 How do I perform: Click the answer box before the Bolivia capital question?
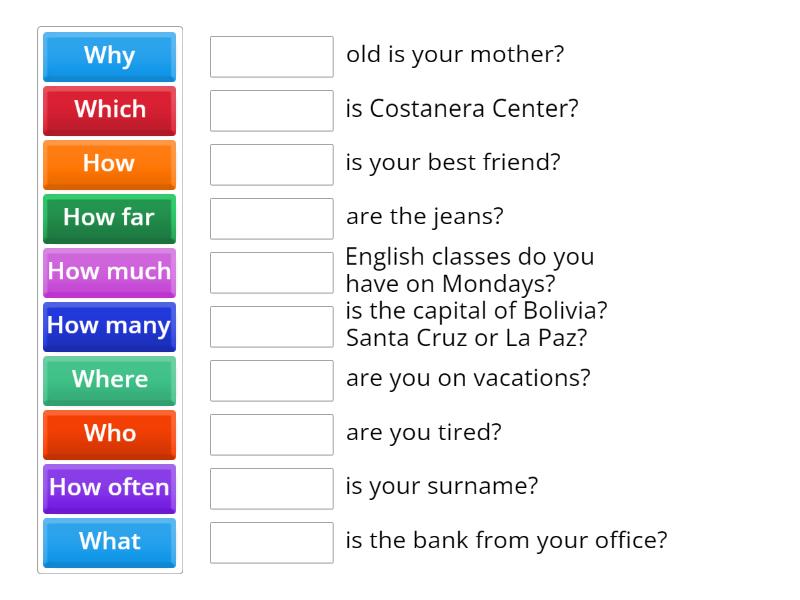point(271,325)
